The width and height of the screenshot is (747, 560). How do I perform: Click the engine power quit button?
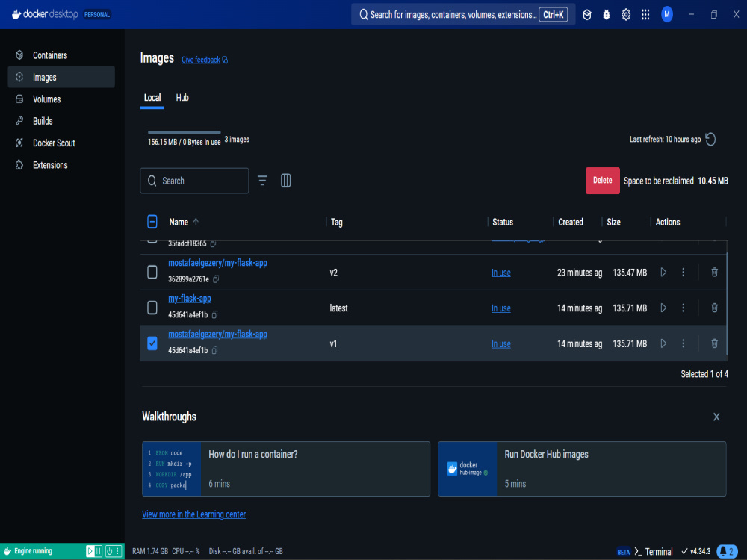click(x=109, y=551)
